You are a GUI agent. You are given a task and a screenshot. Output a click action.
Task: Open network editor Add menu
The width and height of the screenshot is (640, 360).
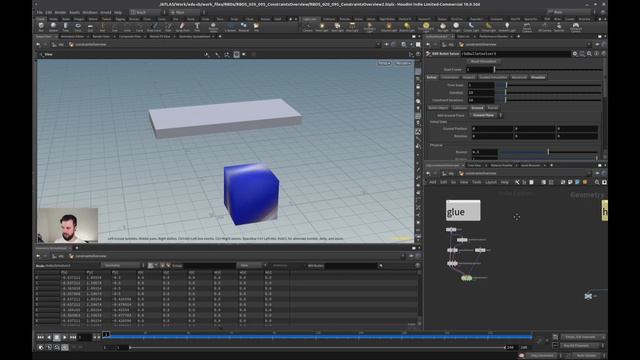pyautogui.click(x=433, y=182)
